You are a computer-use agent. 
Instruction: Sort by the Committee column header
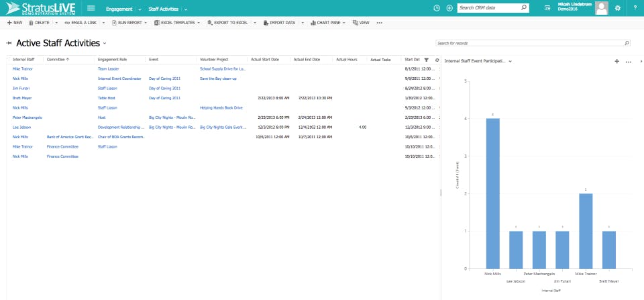click(58, 60)
